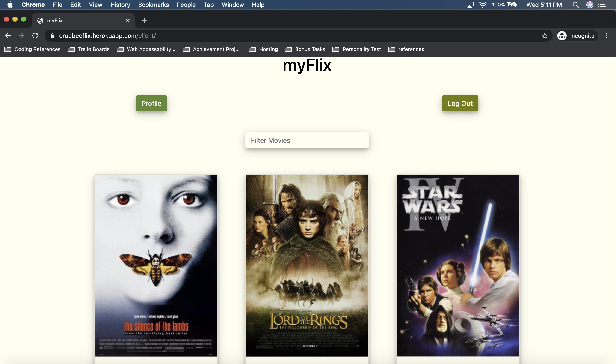Open the Apple menu
This screenshot has height=364, width=616.
click(x=10, y=5)
